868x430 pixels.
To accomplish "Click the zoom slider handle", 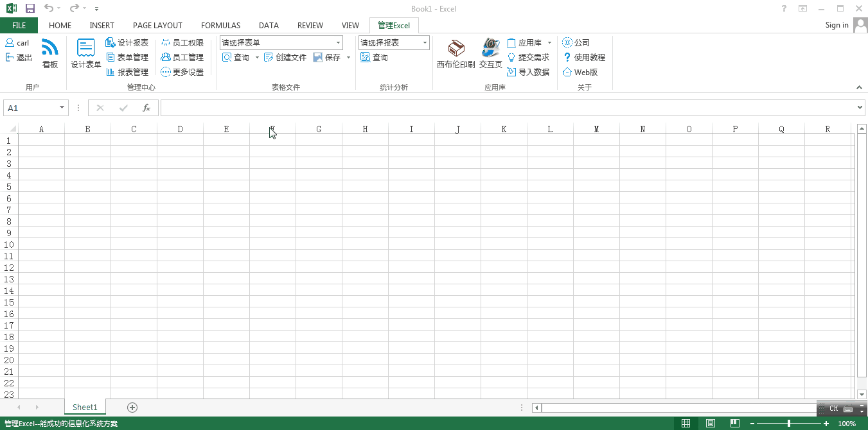I will pyautogui.click(x=789, y=424).
